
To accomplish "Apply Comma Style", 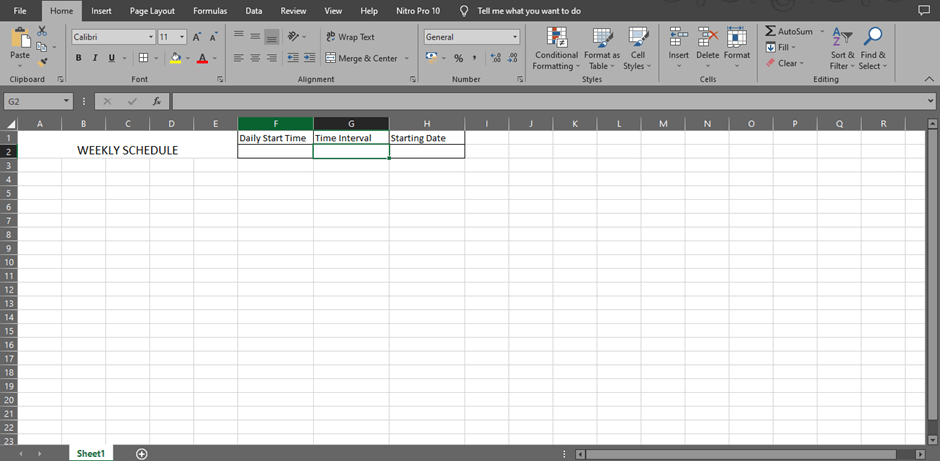I will click(x=474, y=58).
